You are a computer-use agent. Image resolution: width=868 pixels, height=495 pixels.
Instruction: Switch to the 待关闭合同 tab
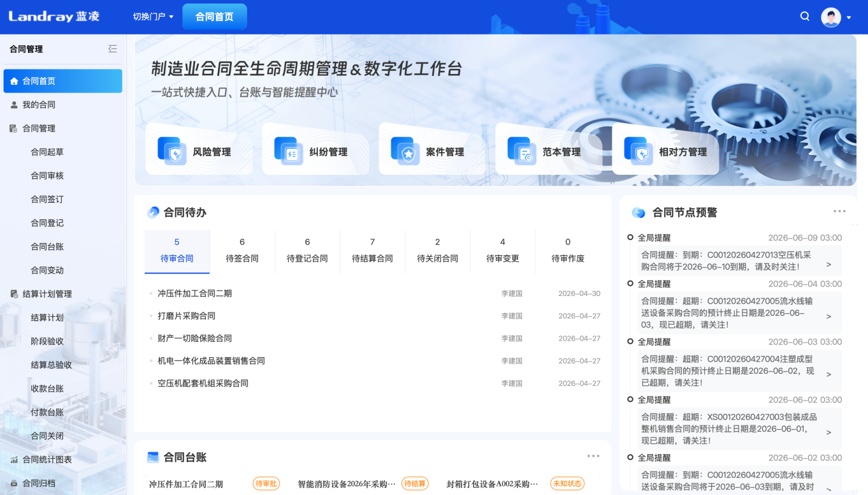point(437,251)
